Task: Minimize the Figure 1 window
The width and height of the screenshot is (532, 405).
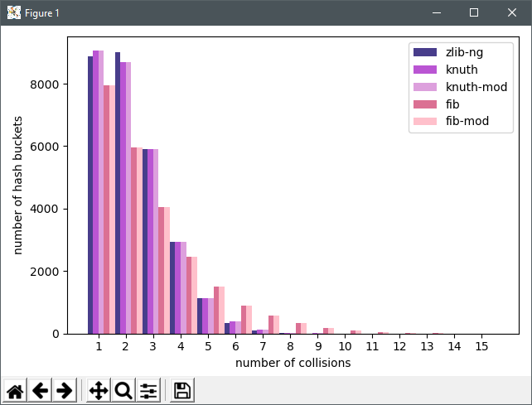Action: 437,12
